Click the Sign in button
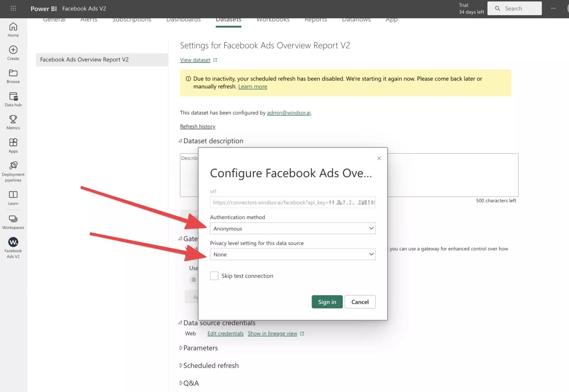The width and height of the screenshot is (569, 392). tap(327, 302)
